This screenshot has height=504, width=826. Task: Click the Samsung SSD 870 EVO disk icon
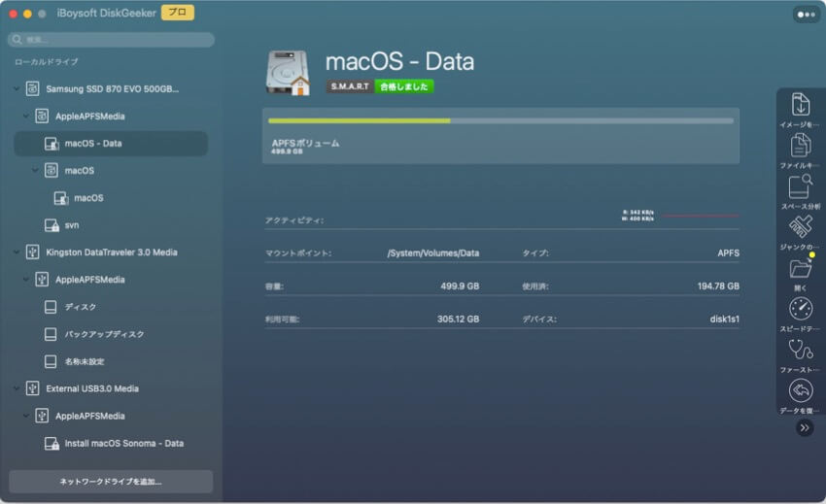point(33,88)
